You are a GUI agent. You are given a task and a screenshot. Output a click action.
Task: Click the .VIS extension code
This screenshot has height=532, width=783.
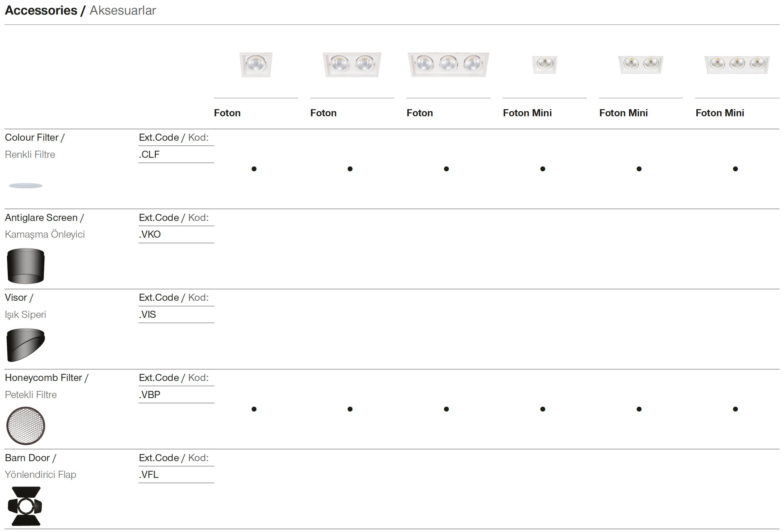click(x=148, y=315)
